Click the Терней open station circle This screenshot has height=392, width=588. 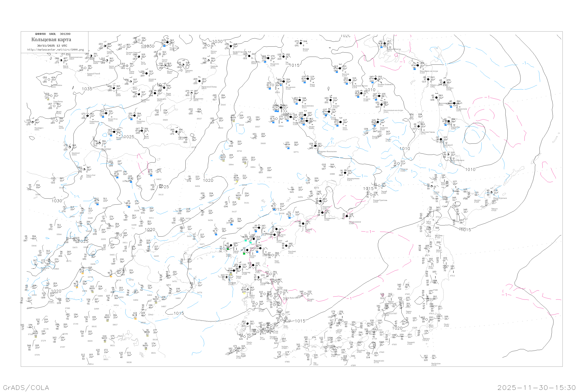pos(379,186)
